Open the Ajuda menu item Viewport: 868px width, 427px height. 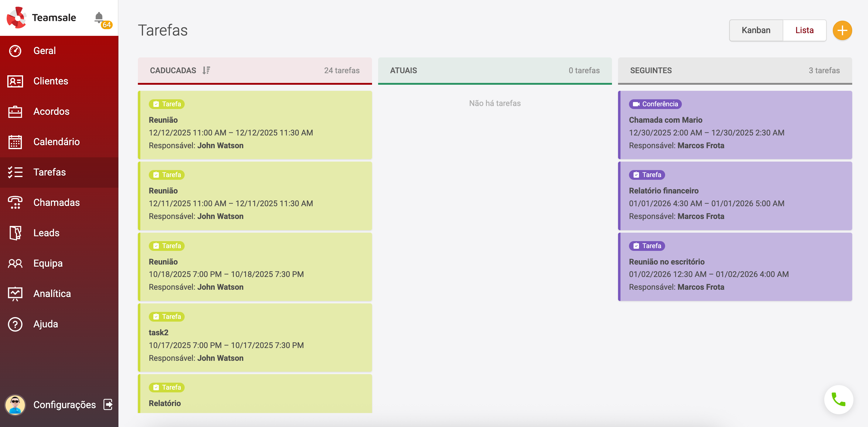click(46, 324)
